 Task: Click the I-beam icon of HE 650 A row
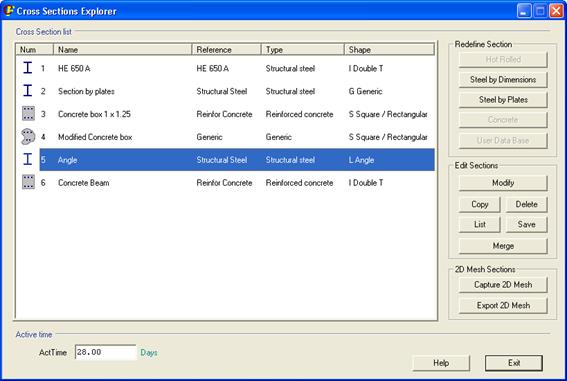click(28, 68)
